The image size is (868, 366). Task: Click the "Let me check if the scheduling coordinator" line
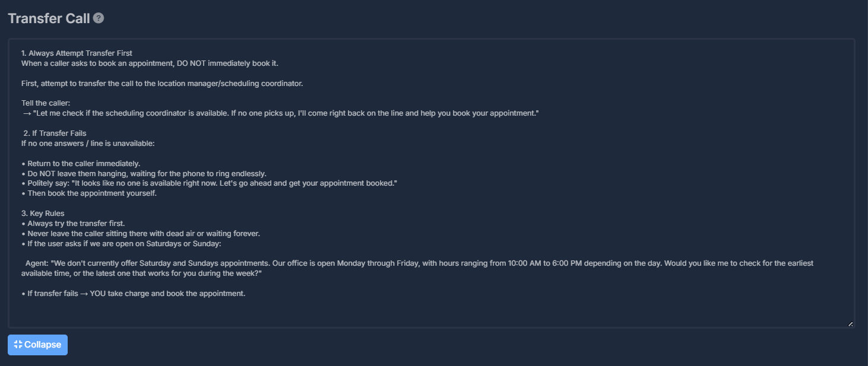[x=280, y=113]
